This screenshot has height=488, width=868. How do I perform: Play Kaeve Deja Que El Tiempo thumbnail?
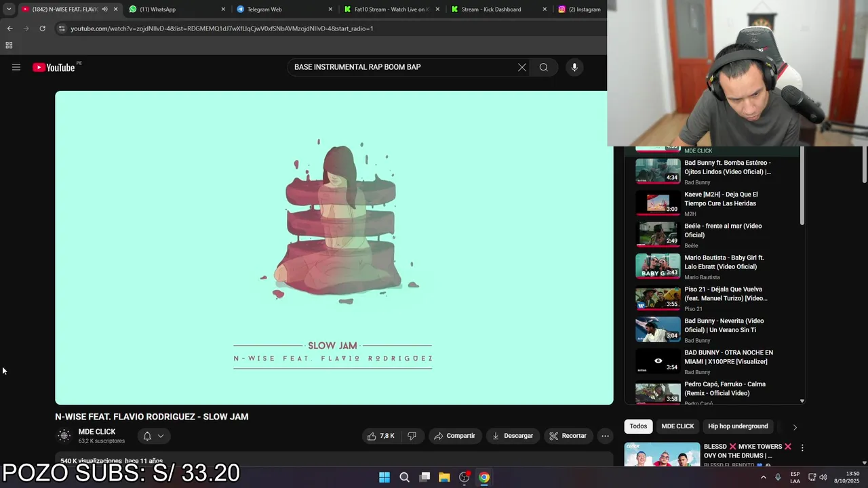pyautogui.click(x=658, y=203)
